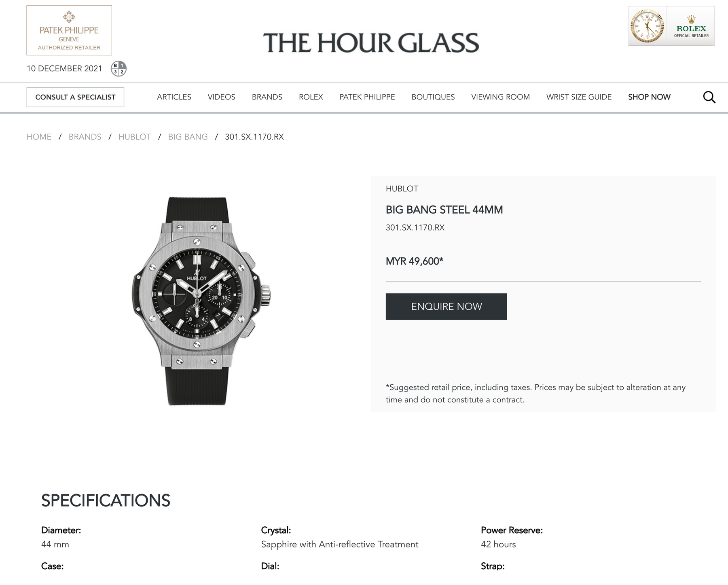
Task: Open the Videos menu item
Action: coord(221,97)
